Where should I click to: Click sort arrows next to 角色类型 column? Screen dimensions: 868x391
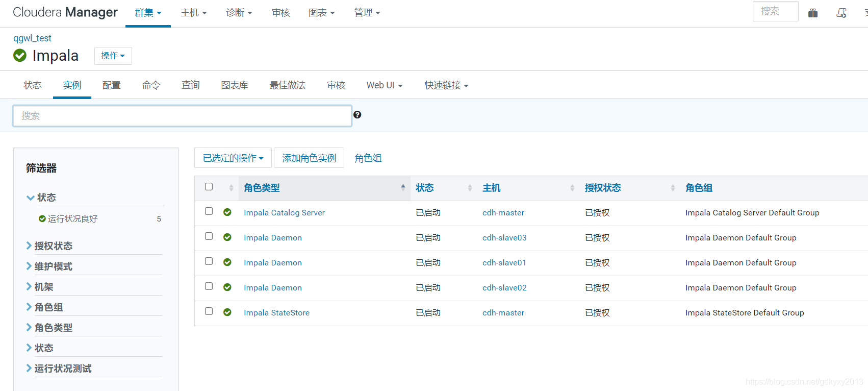[403, 187]
